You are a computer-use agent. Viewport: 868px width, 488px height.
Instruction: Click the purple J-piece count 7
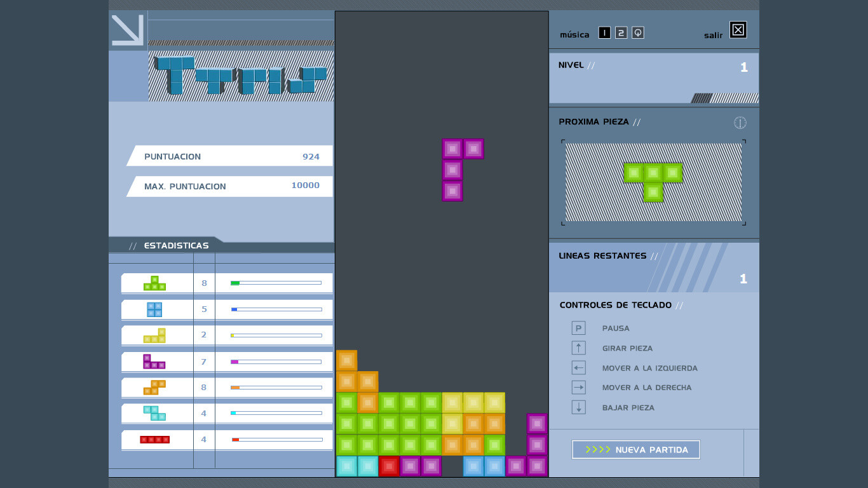(204, 362)
